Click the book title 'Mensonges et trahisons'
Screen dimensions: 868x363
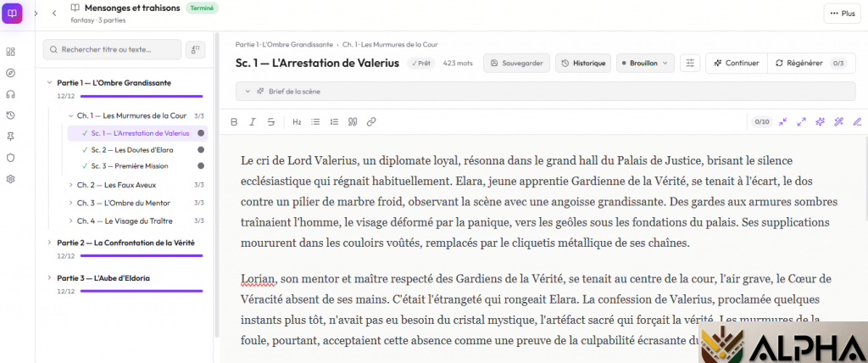(x=132, y=8)
